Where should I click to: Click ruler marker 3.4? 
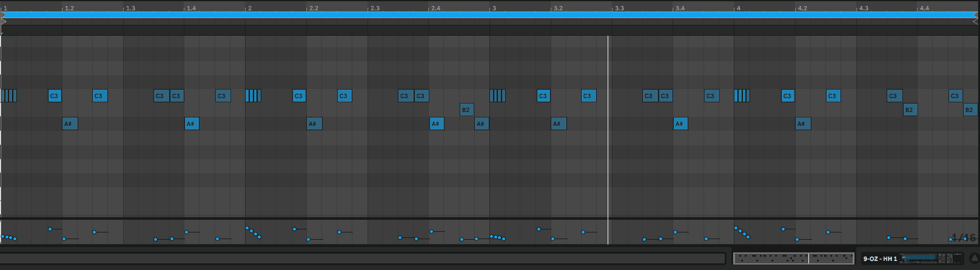coord(680,8)
